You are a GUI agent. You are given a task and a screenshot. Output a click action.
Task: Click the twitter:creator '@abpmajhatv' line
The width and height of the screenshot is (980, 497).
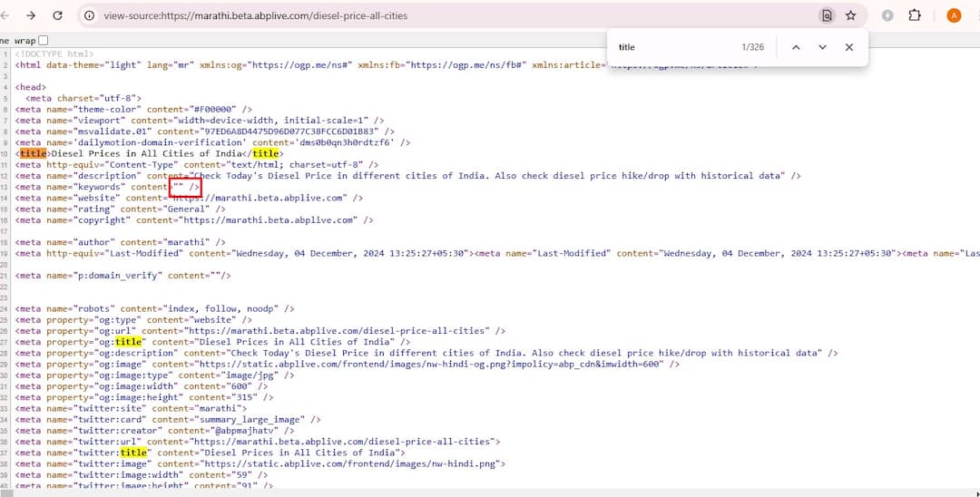(154, 431)
